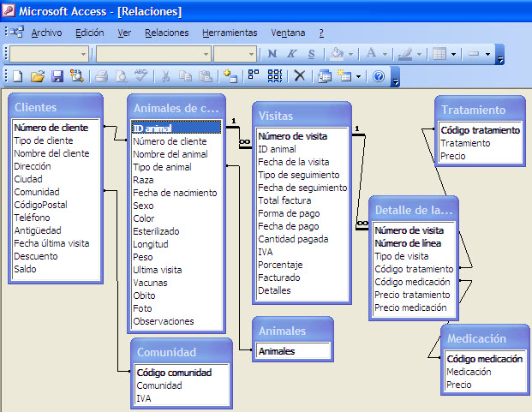
Task: Click the Open folder icon
Action: [x=38, y=76]
